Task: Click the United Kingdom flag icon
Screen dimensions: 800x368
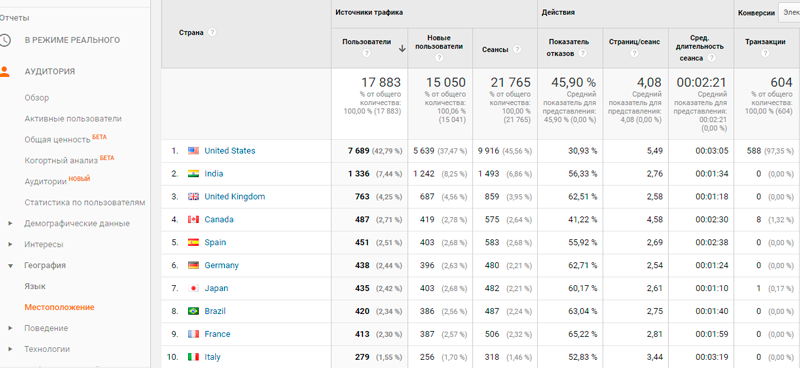Action: 193,197
